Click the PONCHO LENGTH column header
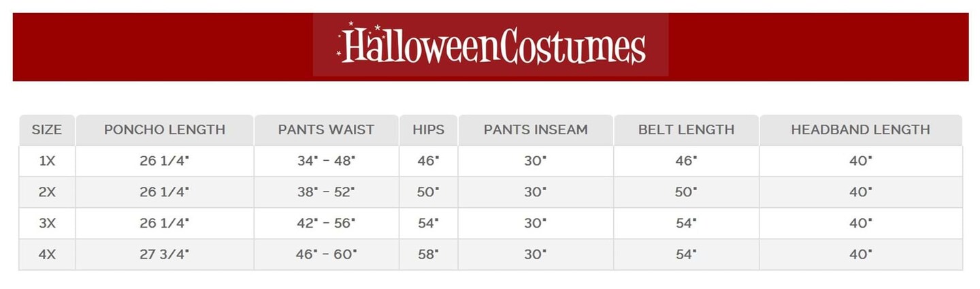 pyautogui.click(x=165, y=130)
